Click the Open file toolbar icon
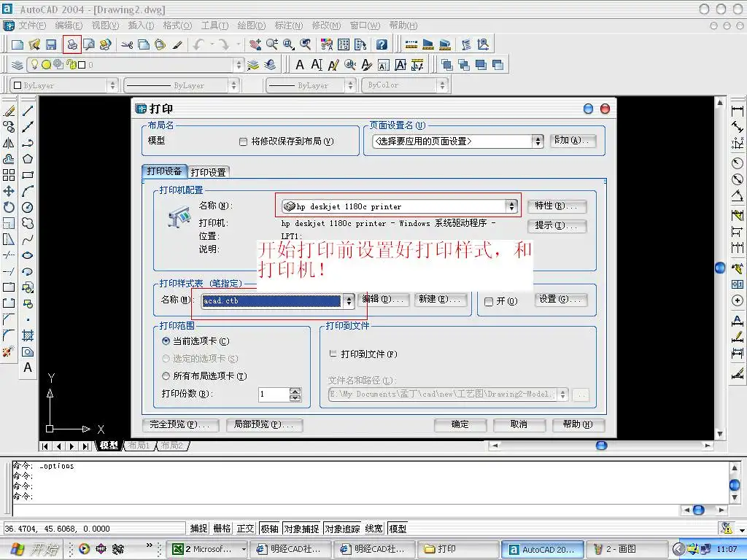 (x=34, y=44)
